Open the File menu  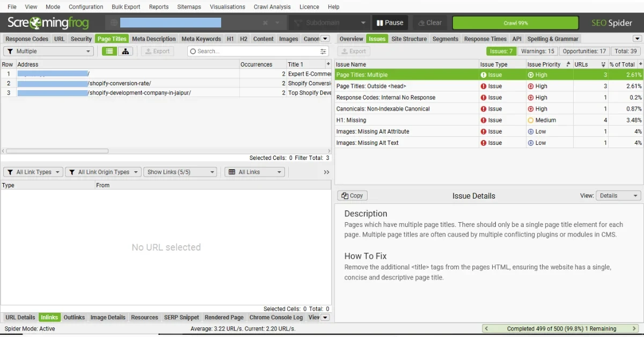(x=12, y=7)
